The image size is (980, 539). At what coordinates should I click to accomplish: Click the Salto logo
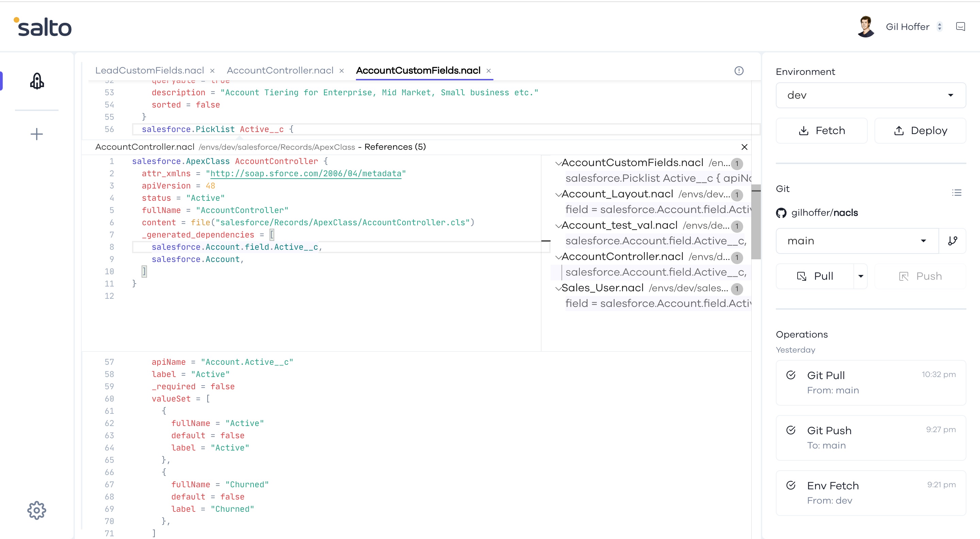coord(43,27)
